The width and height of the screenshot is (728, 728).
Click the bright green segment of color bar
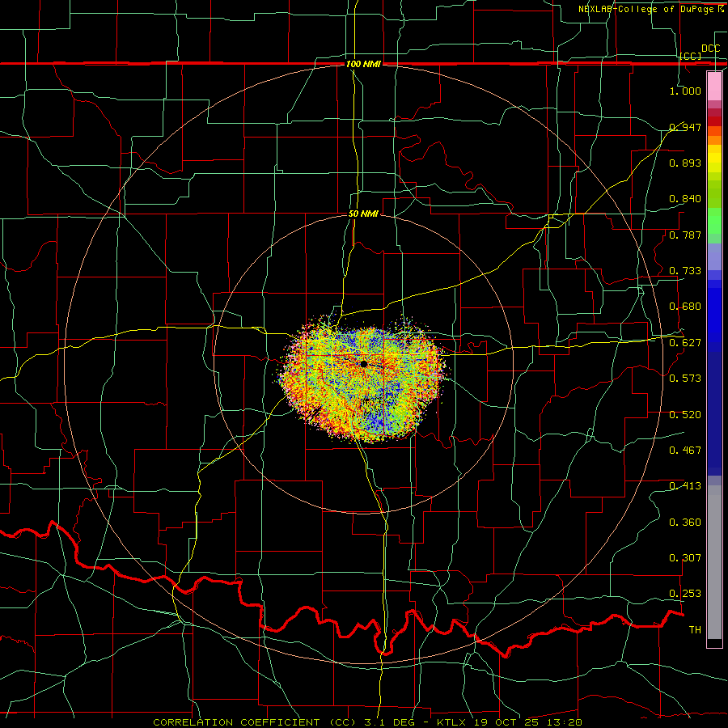coord(714,220)
